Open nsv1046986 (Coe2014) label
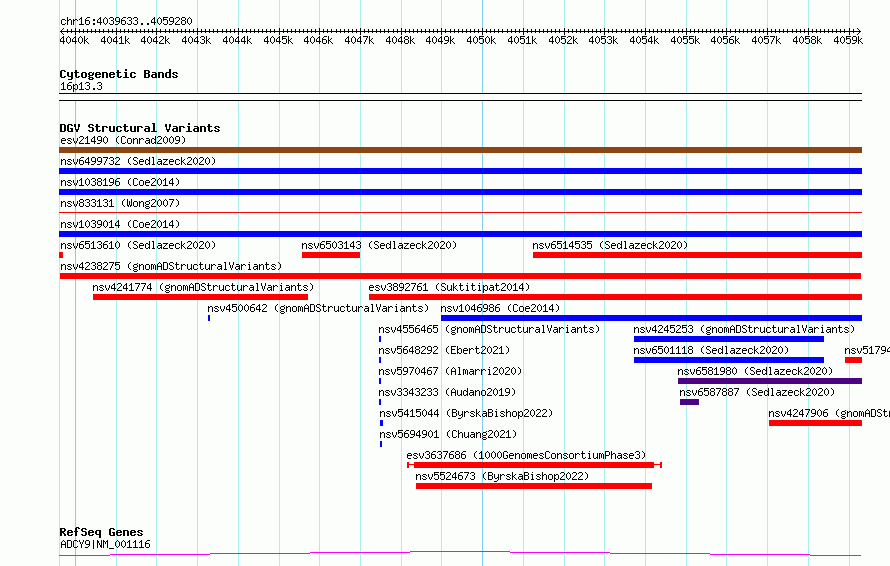 (x=500, y=308)
